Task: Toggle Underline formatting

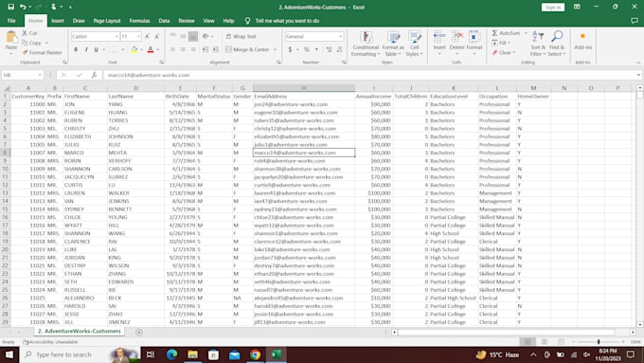Action: tap(96, 49)
